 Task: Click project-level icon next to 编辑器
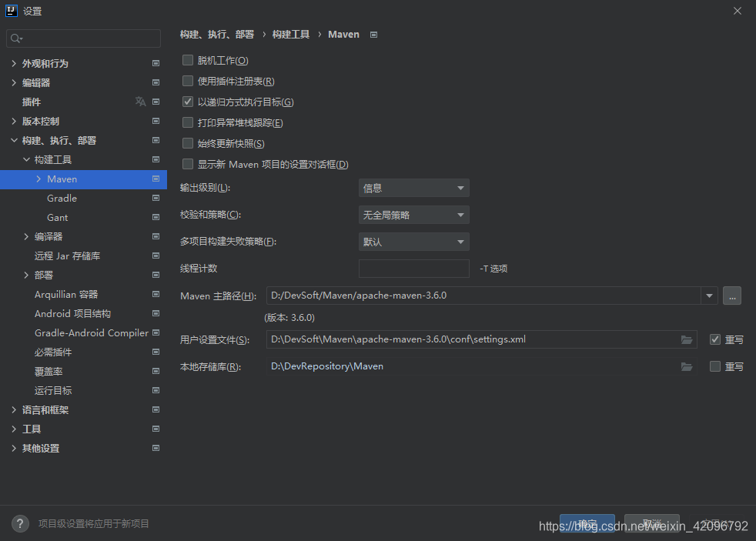click(x=156, y=82)
